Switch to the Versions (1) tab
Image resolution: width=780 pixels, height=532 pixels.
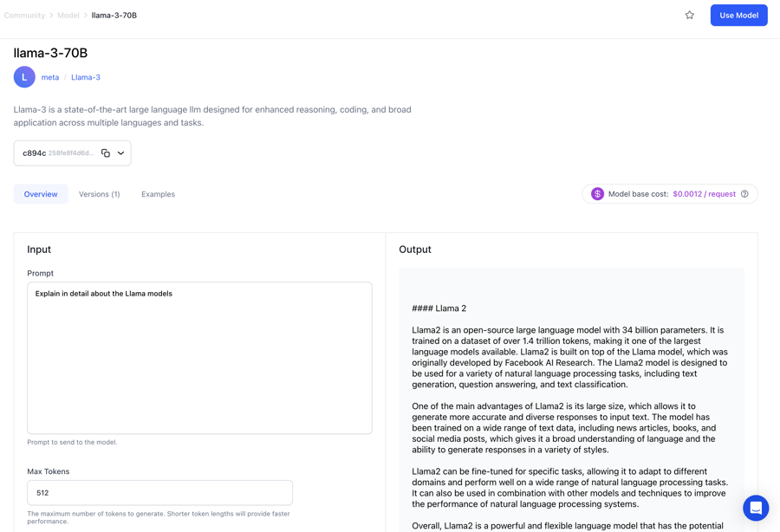tap(100, 194)
